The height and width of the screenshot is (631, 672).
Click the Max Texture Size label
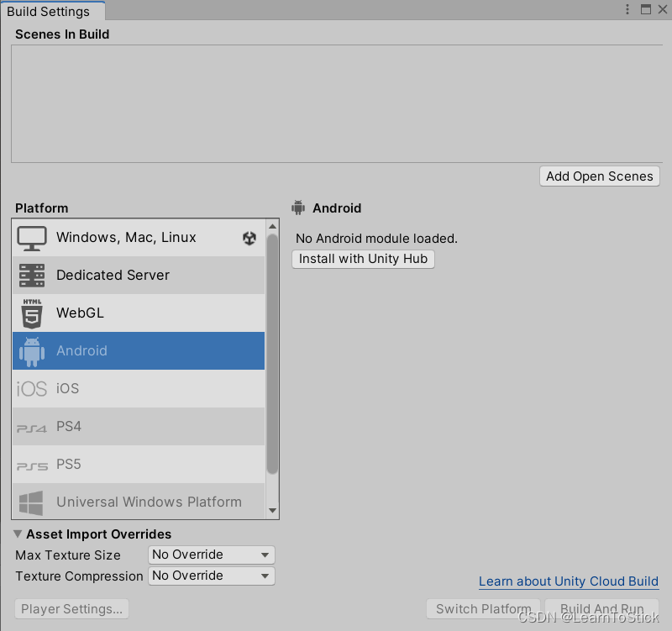point(68,555)
